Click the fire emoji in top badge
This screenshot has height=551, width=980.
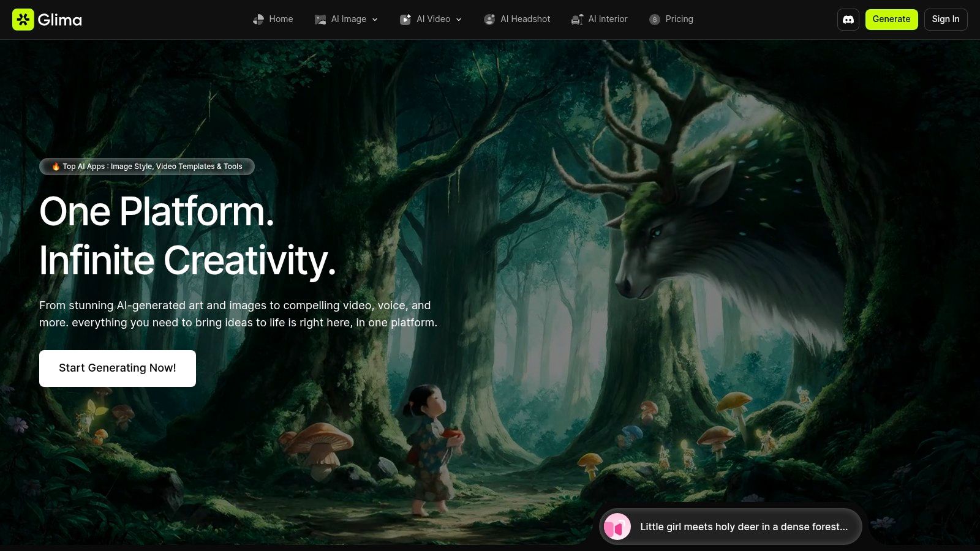click(x=56, y=167)
